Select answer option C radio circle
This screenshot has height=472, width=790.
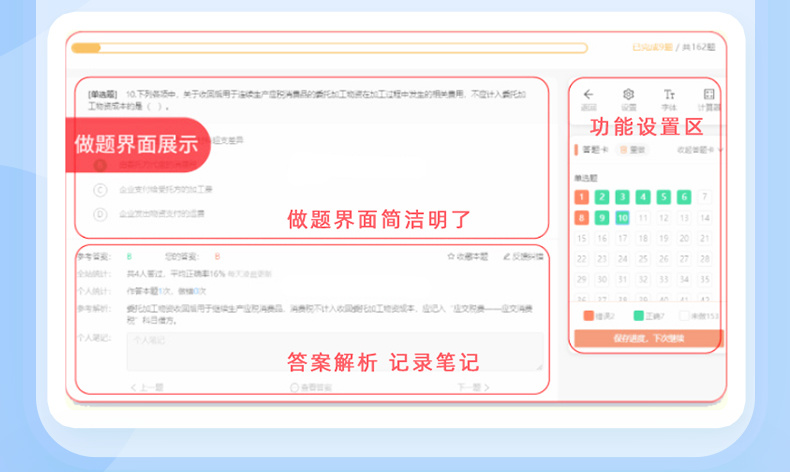coord(100,190)
